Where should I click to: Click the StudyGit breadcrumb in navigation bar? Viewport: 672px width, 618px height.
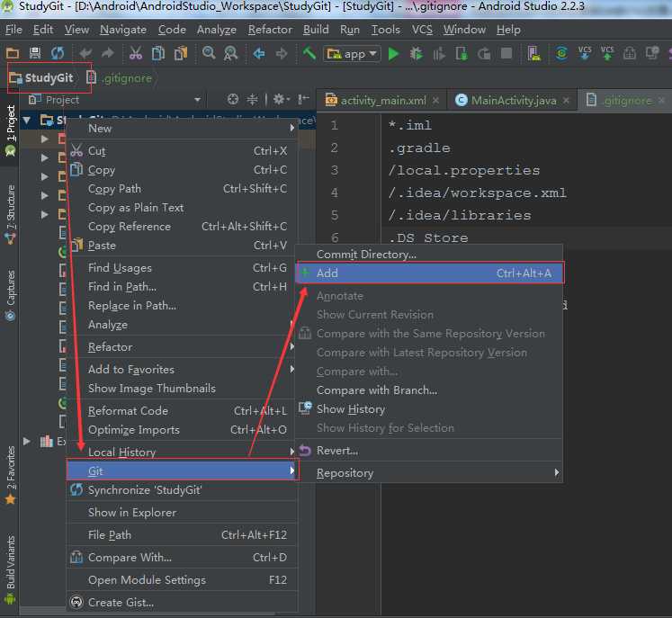click(x=41, y=78)
